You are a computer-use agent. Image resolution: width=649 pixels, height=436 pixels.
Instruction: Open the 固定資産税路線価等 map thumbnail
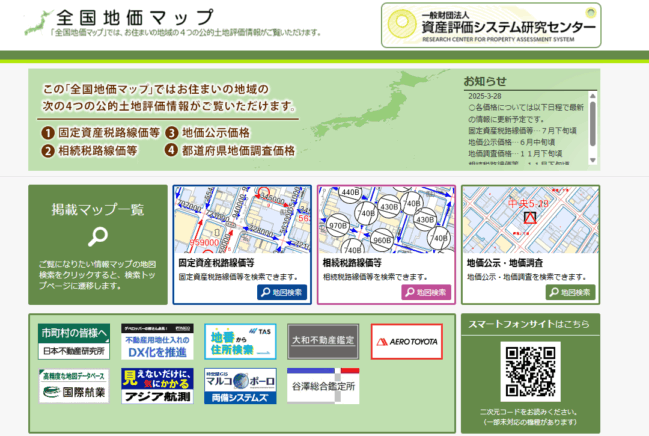coord(242,219)
